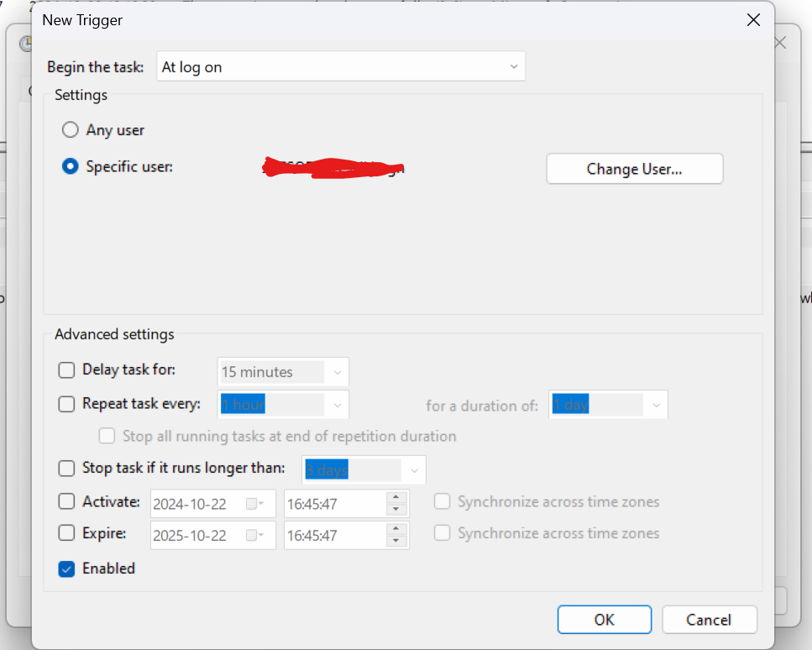Expand the 1 hour repeat interval dropdown

tap(338, 406)
